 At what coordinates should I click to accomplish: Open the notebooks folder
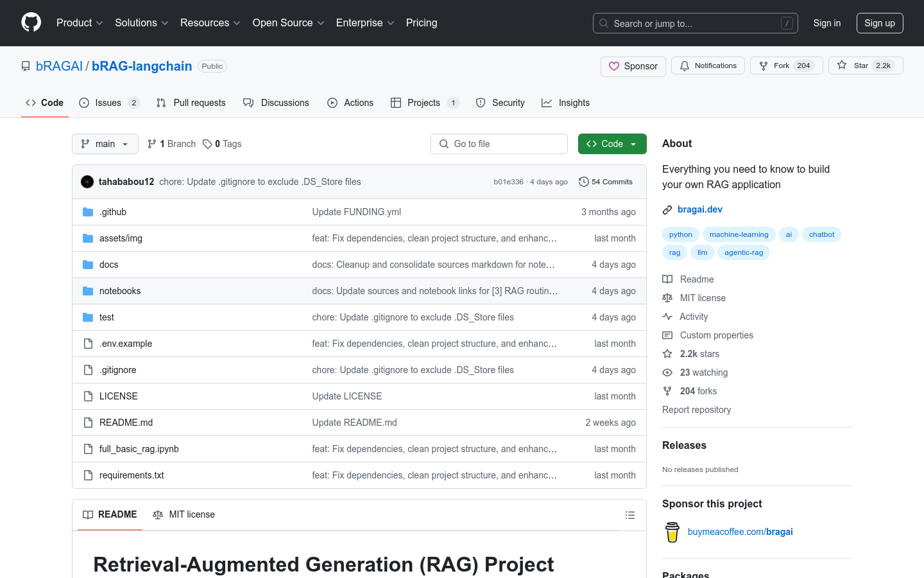[119, 291]
